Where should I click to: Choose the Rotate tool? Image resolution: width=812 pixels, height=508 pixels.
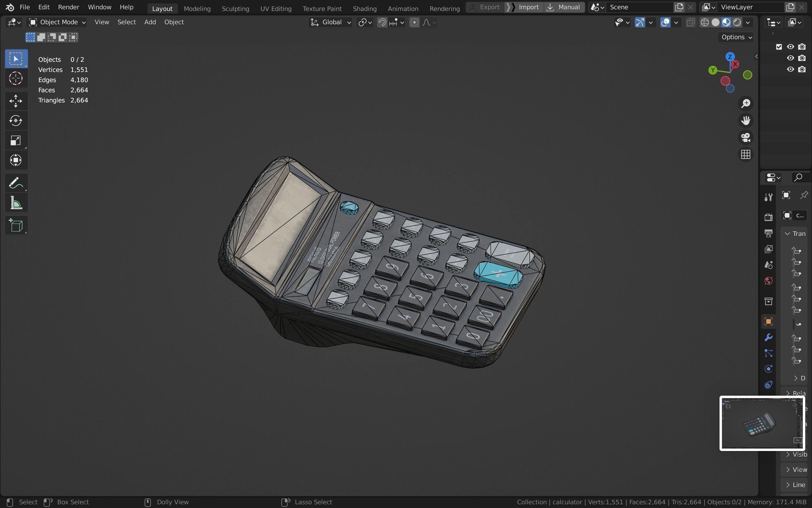point(16,121)
